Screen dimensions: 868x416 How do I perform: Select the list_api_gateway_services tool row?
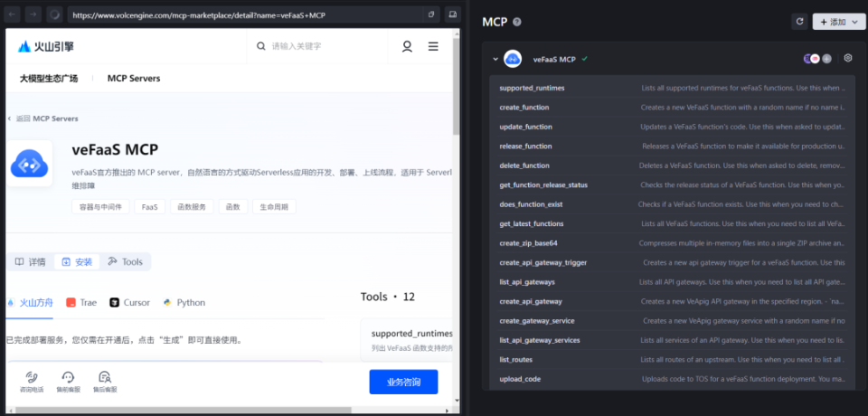click(x=672, y=340)
